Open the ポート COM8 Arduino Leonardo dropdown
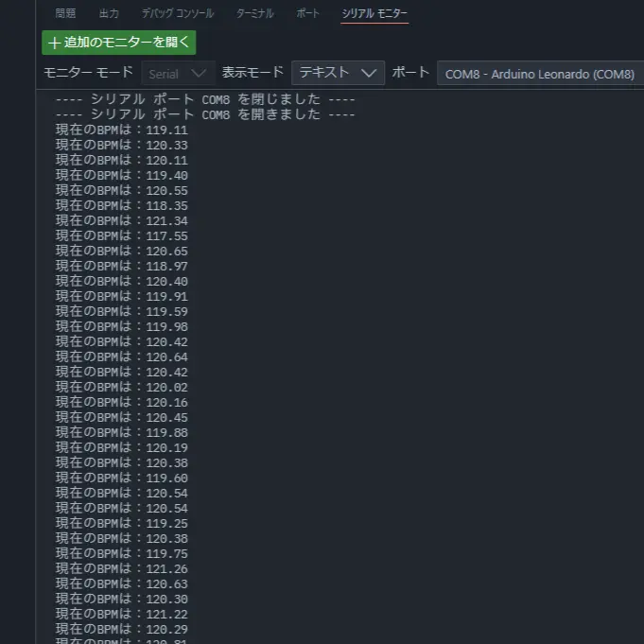The height and width of the screenshot is (644, 644). click(x=539, y=75)
